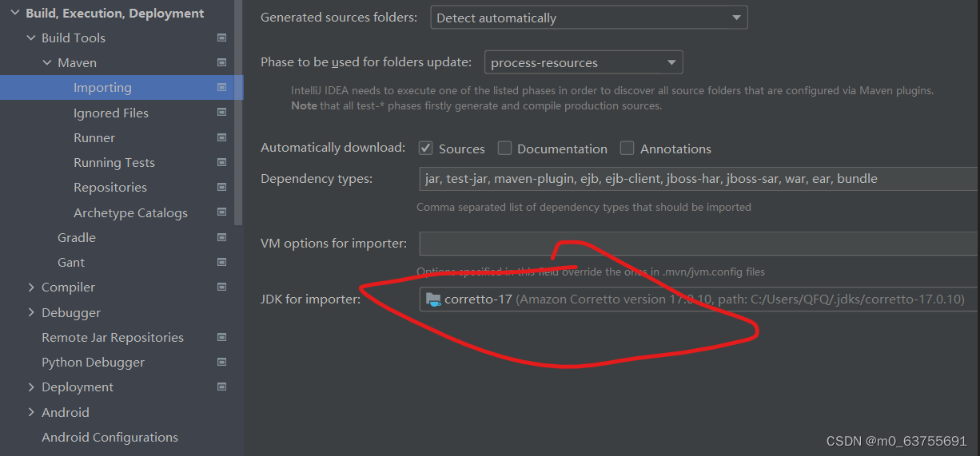Open Android Configurations page
This screenshot has height=456, width=980.
point(110,437)
